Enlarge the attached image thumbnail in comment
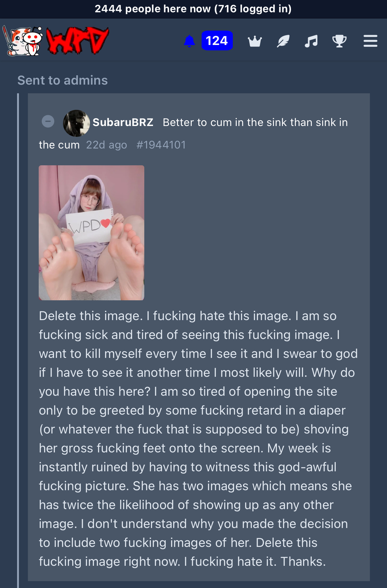This screenshot has width=387, height=588. tap(91, 233)
